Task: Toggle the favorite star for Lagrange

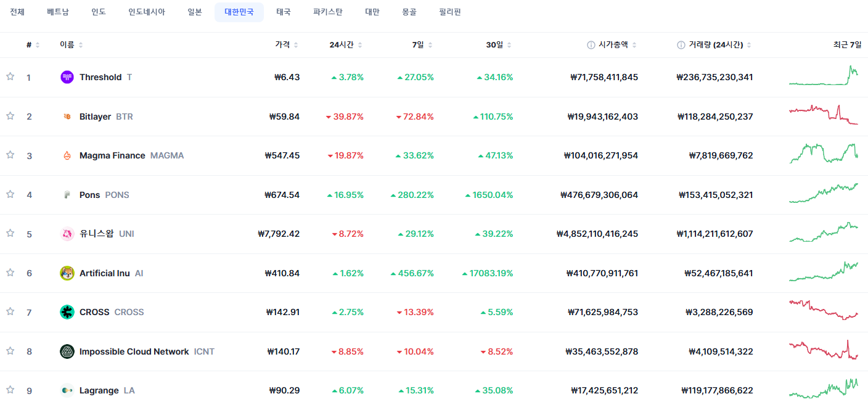Action: coord(10,390)
